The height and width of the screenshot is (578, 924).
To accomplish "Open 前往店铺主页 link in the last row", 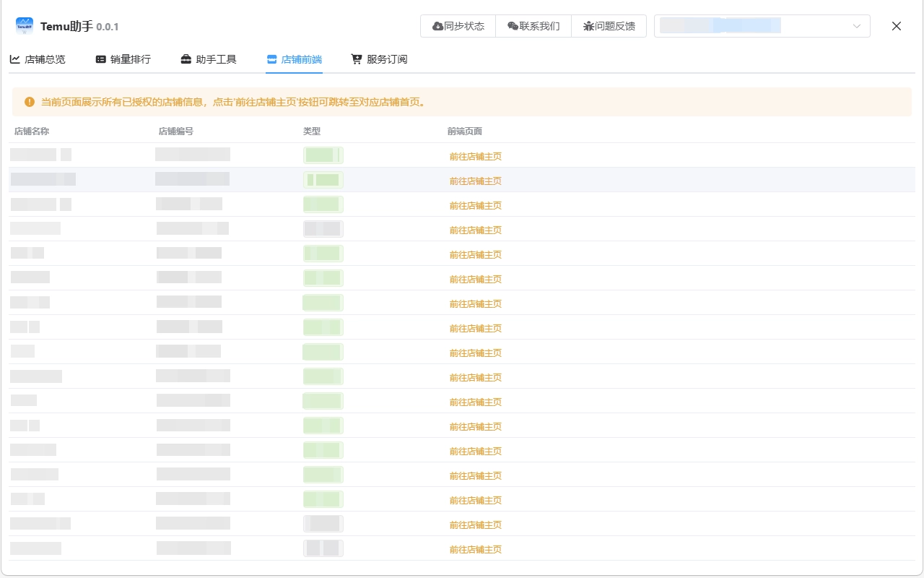I will (x=475, y=549).
